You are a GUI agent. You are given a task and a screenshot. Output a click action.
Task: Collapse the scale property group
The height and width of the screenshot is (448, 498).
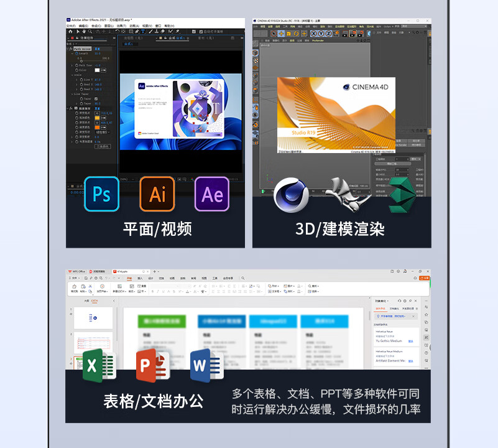click(x=72, y=75)
